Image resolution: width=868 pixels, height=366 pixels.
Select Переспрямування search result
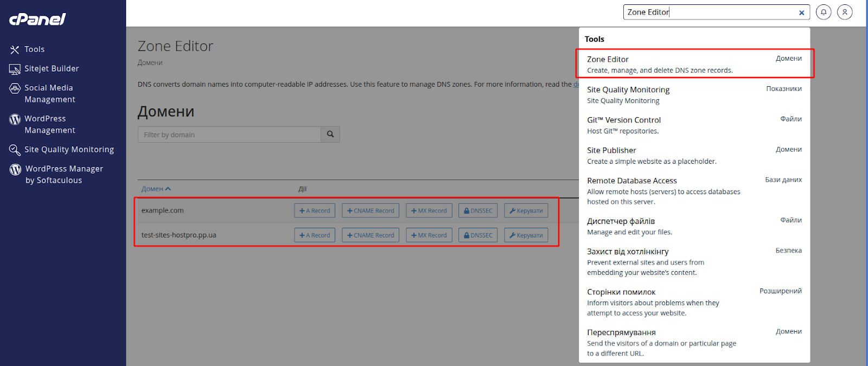pos(694,342)
